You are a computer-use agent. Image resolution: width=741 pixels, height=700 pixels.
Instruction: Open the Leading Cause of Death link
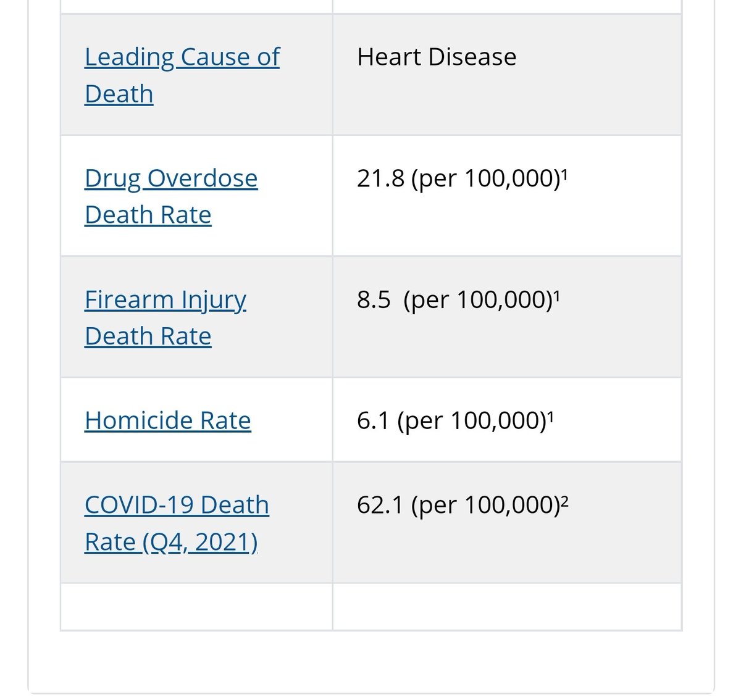182,75
